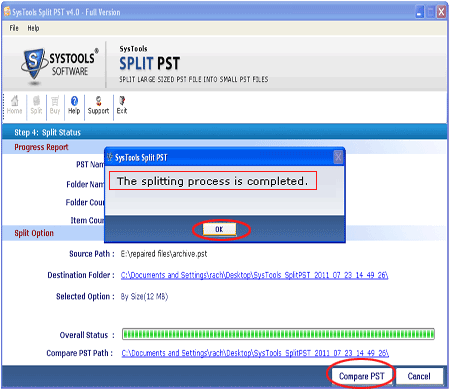Image resolution: width=450 pixels, height=390 pixels.
Task: Click the Split Option heading
Action: 34,233
